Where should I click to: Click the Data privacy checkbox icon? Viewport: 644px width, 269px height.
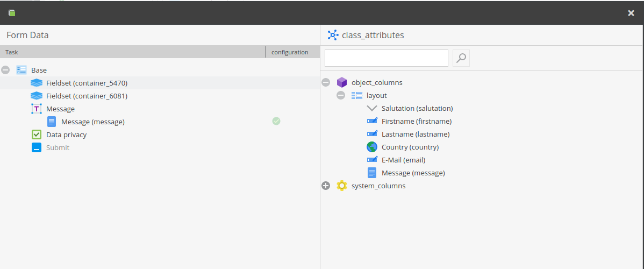pos(37,134)
